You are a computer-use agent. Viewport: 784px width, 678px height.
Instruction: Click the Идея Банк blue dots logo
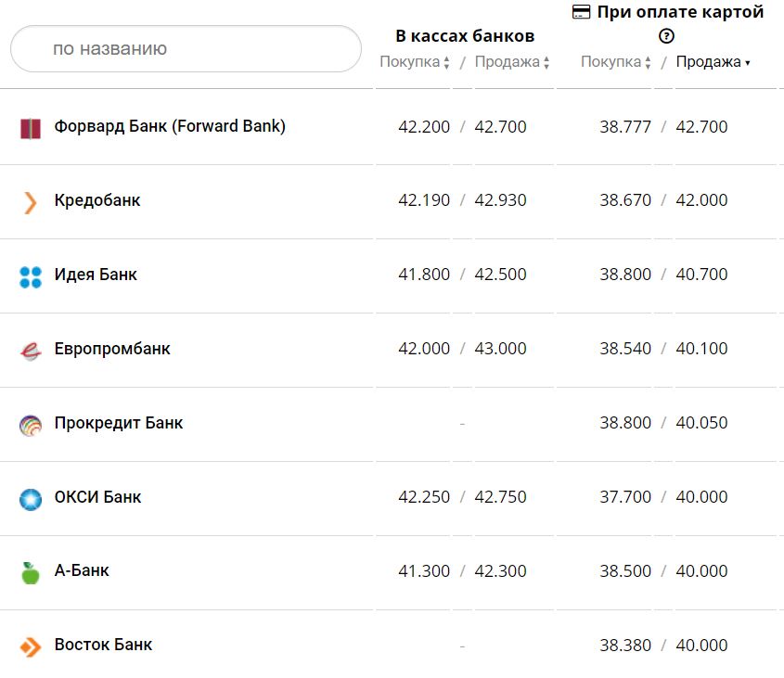click(31, 276)
